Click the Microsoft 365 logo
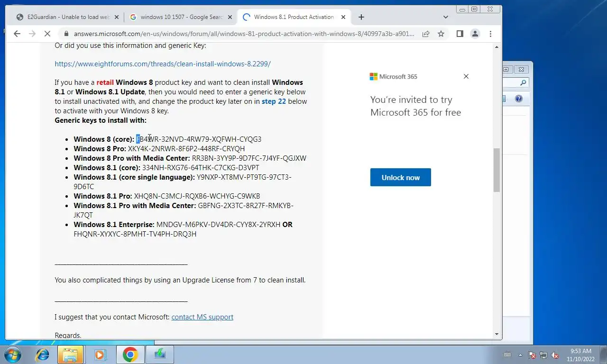 pos(394,76)
